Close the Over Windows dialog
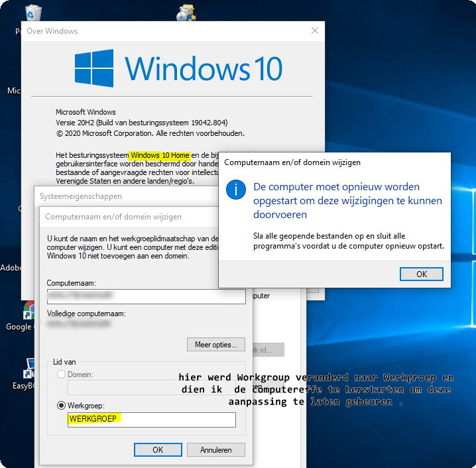The image size is (476, 468). pos(315,30)
